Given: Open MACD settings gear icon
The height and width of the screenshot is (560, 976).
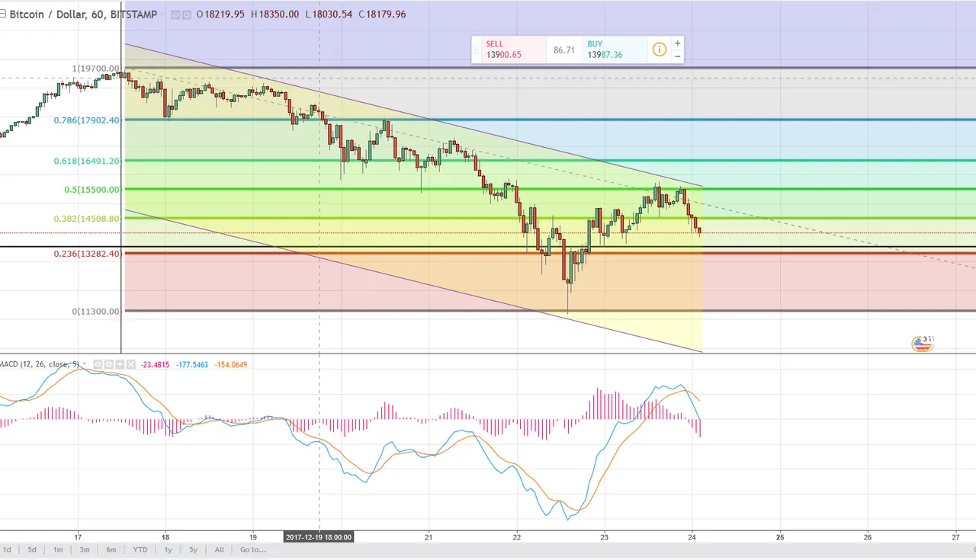Looking at the screenshot, I should coord(109,364).
